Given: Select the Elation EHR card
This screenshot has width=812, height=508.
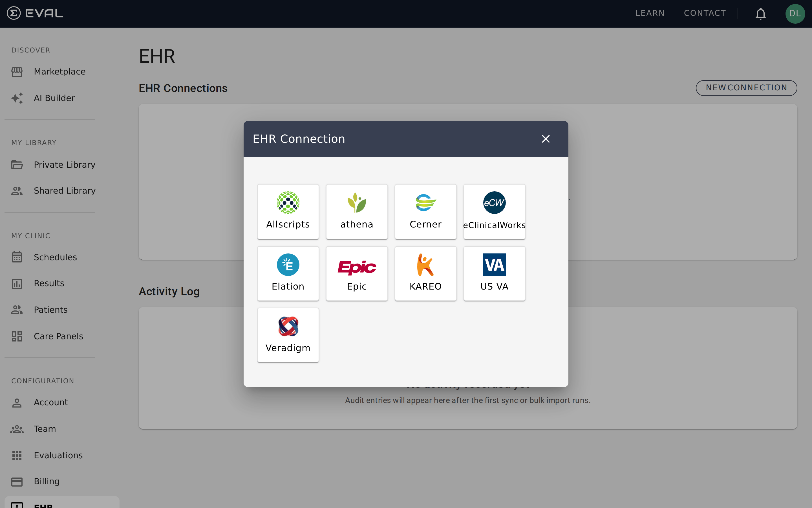Looking at the screenshot, I should click(288, 273).
